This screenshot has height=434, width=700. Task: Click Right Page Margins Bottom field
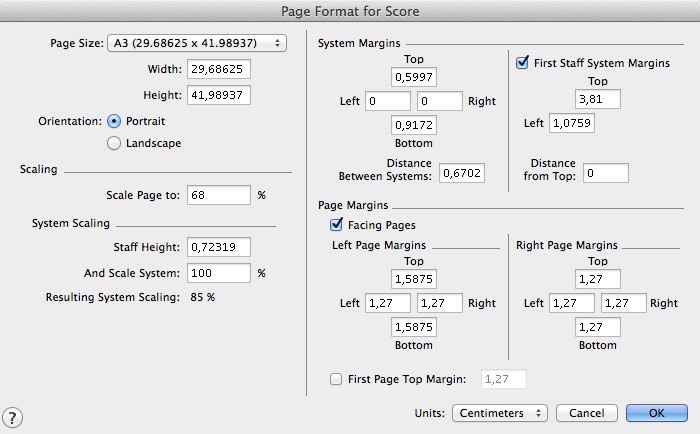coord(598,326)
